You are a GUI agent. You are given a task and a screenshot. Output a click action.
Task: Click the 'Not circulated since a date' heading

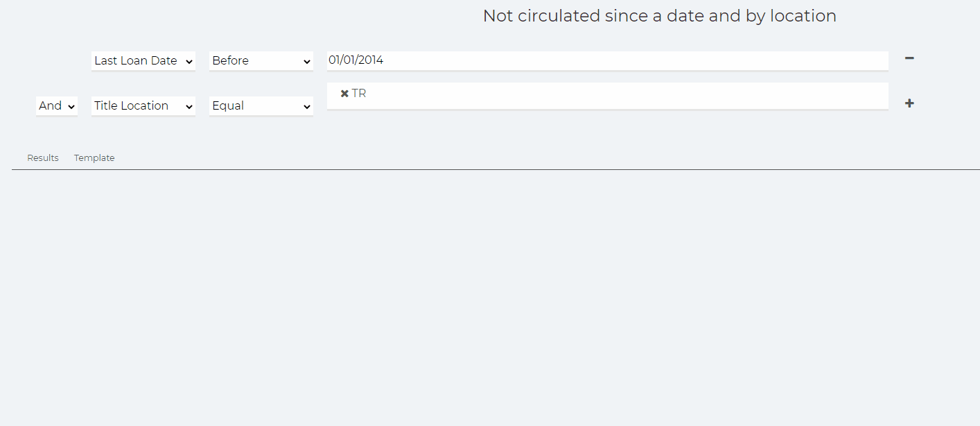(x=660, y=16)
